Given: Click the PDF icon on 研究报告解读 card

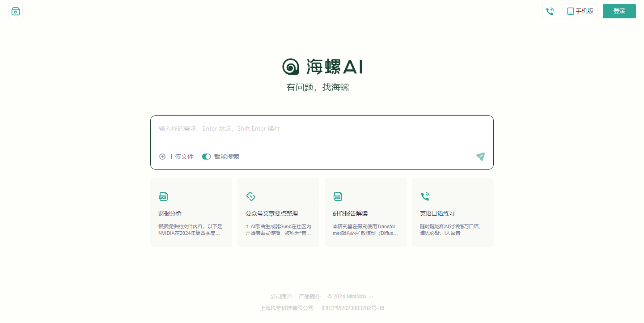Looking at the screenshot, I should (338, 196).
